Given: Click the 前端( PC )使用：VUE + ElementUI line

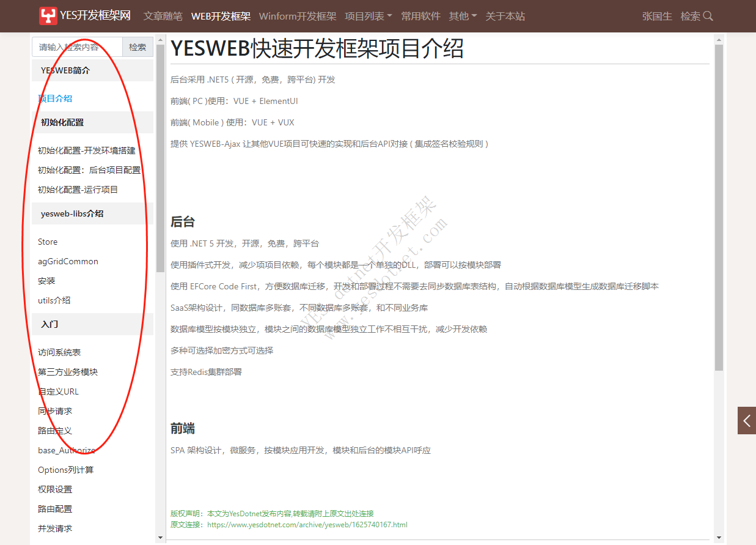Looking at the screenshot, I should (x=234, y=101).
